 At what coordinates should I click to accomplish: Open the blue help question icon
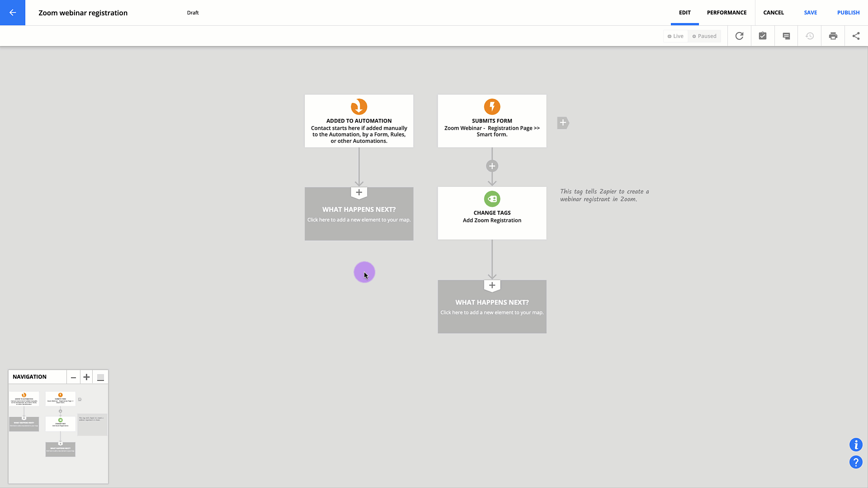(856, 462)
